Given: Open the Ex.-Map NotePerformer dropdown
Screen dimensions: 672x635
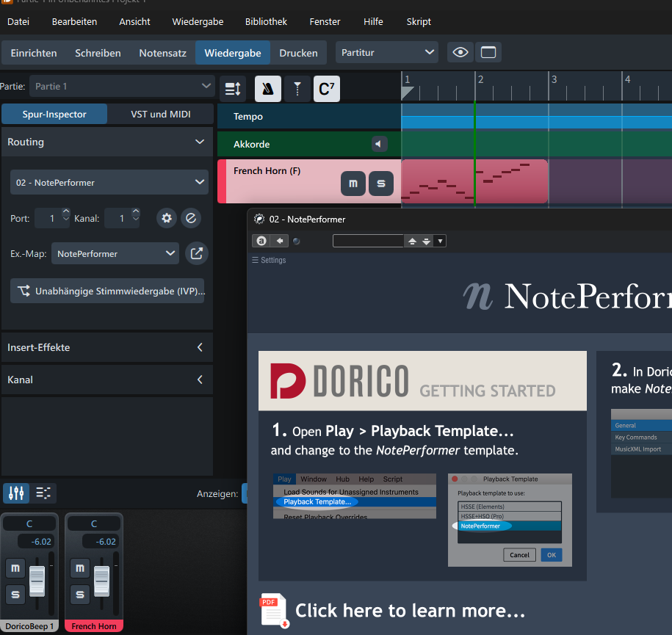Looking at the screenshot, I should [x=115, y=254].
